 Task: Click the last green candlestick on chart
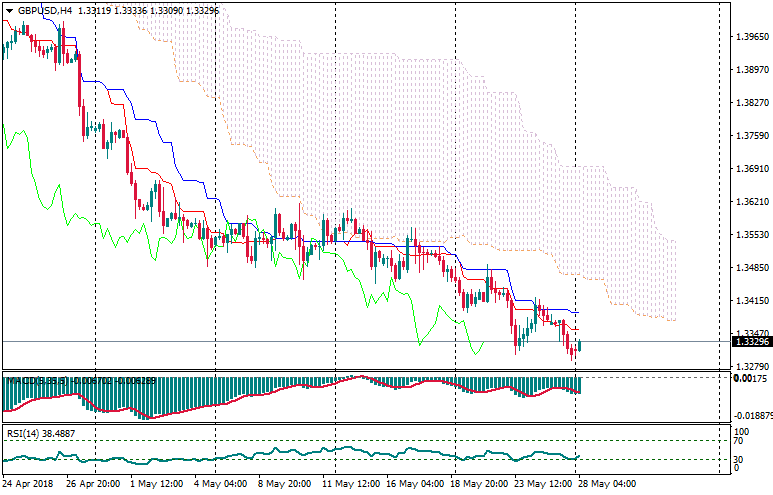click(579, 345)
